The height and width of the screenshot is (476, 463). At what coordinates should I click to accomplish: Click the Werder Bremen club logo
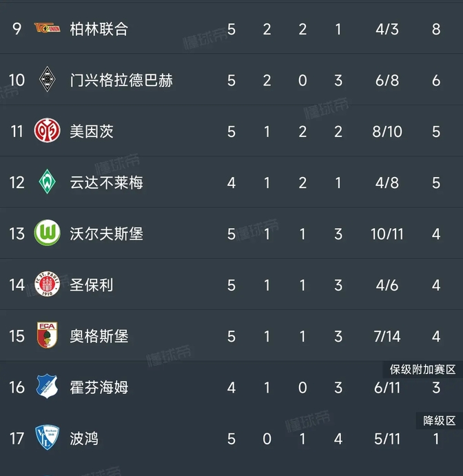48,182
